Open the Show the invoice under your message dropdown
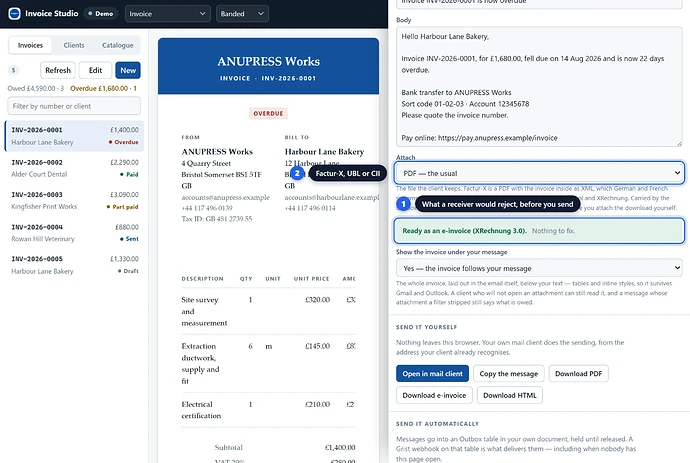This screenshot has height=463, width=690. [x=539, y=268]
